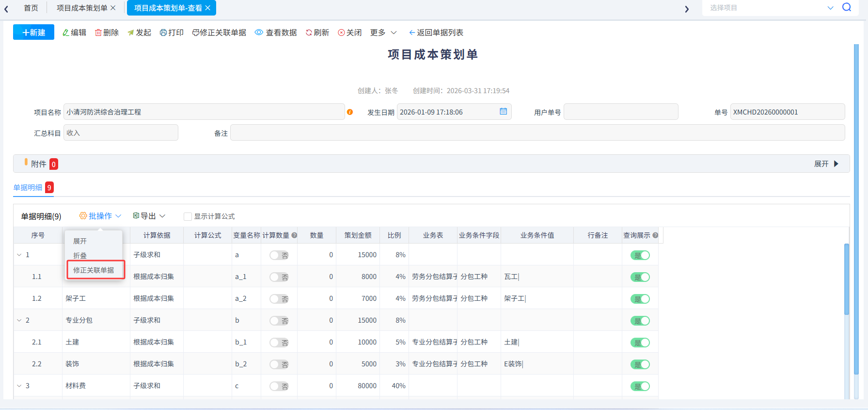Toggle 计算数量 switch for variable b
The image size is (868, 410).
tap(279, 321)
